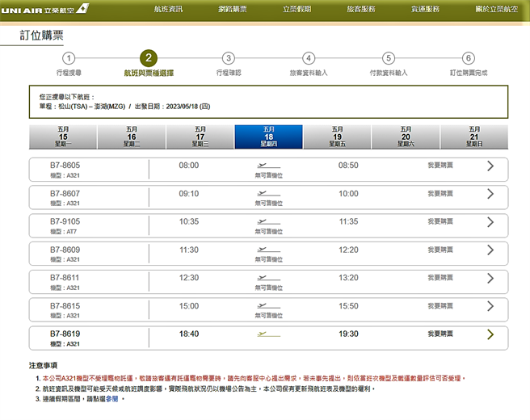The width and height of the screenshot is (530, 420).
Task: Click 我要購票 for flight B7-8605
Action: click(440, 166)
